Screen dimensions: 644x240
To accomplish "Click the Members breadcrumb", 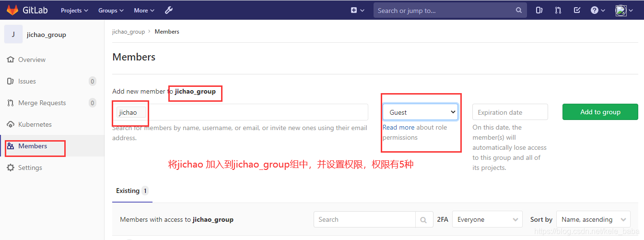I will (x=167, y=32).
